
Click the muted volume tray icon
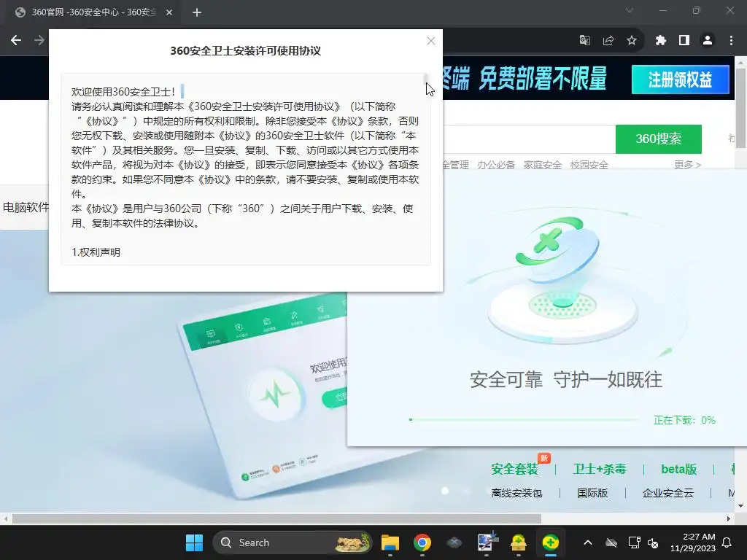pyautogui.click(x=653, y=542)
